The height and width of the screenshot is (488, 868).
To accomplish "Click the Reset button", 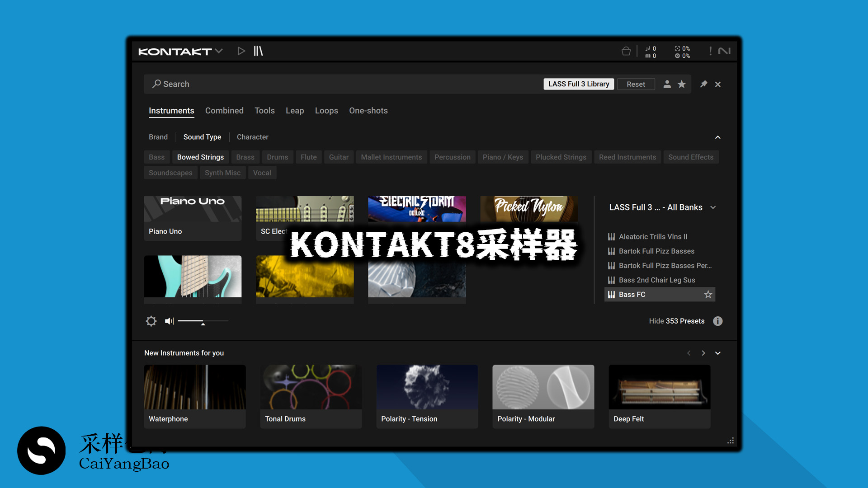I will point(636,84).
